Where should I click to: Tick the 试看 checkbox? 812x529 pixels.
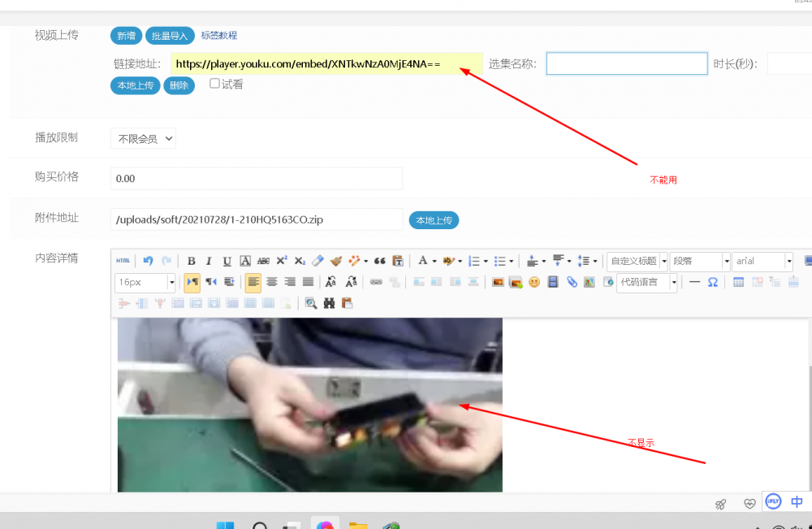click(214, 84)
